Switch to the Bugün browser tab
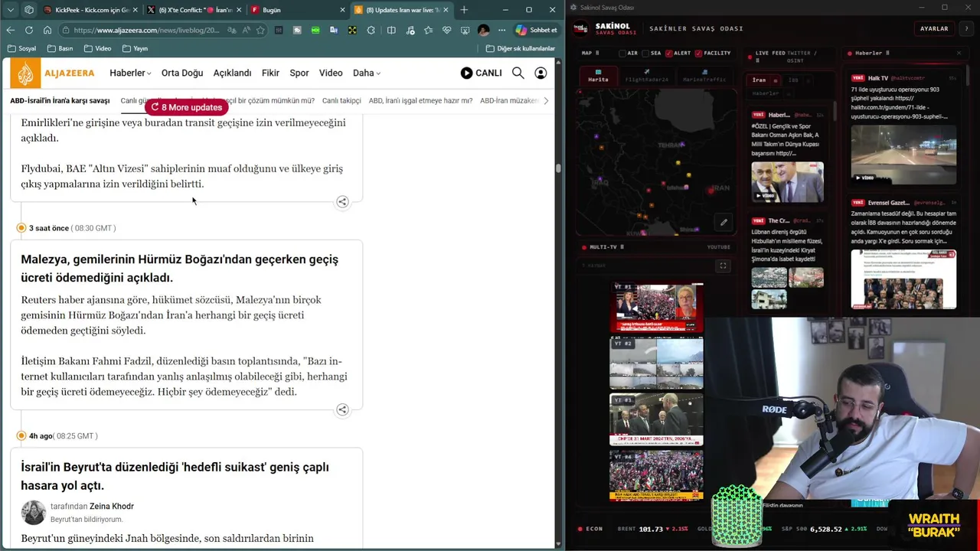This screenshot has height=551, width=980. coord(297,10)
